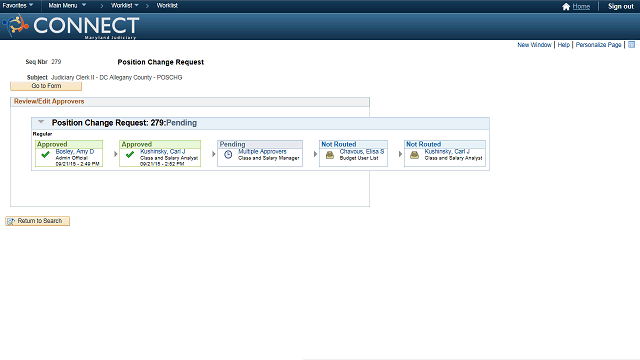Screen dimensions: 640x360
Task: Click the Home link
Action: 581,7
